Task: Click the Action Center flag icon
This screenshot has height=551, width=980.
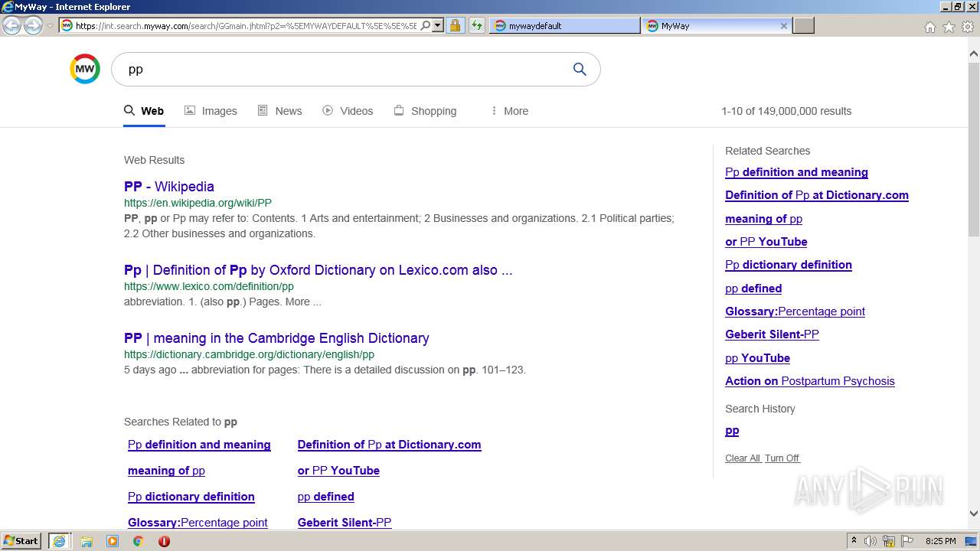Action: click(x=907, y=541)
